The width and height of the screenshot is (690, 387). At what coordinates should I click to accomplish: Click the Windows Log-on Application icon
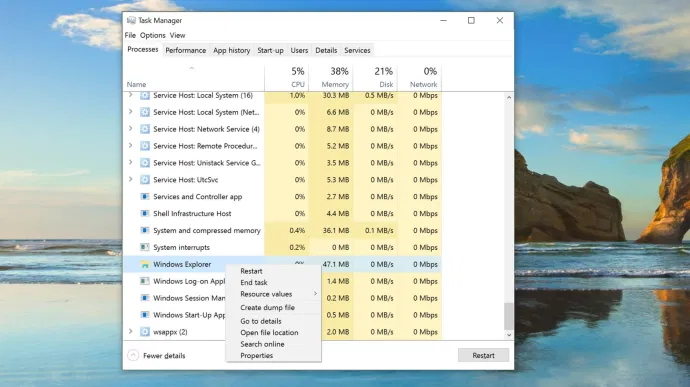click(145, 281)
